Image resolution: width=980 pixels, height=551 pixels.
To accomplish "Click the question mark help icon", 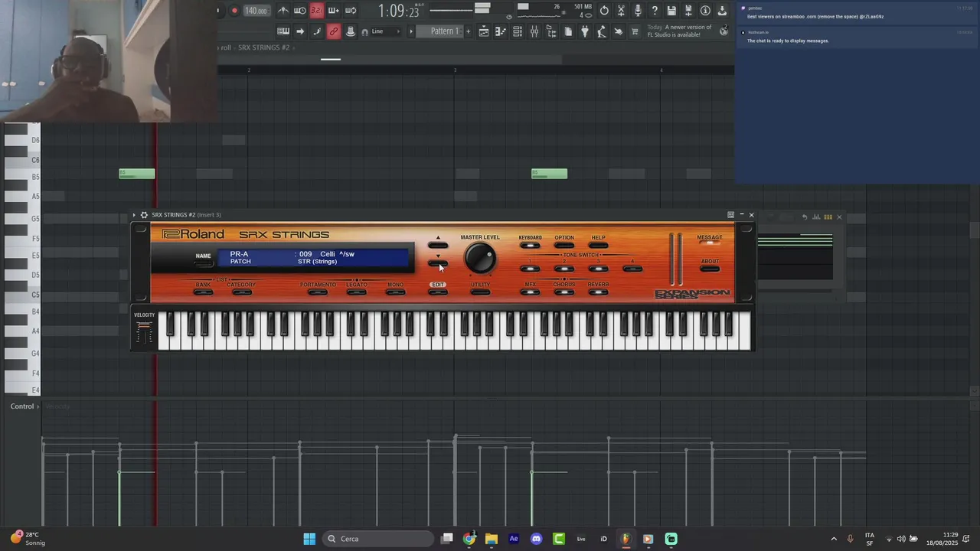I will click(655, 11).
